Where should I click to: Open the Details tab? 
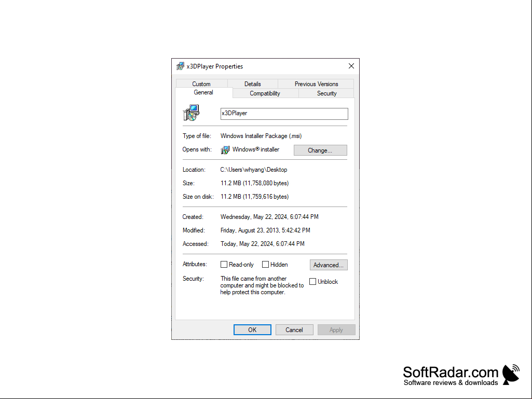(253, 84)
